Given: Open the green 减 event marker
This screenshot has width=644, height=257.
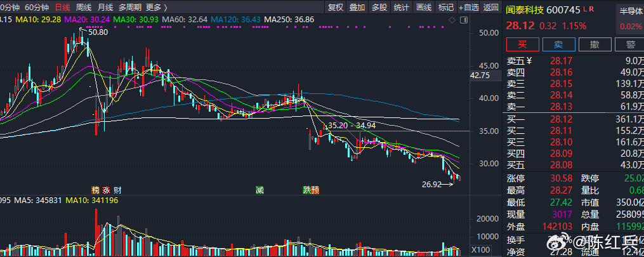Looking at the screenshot, I should (x=260, y=190).
